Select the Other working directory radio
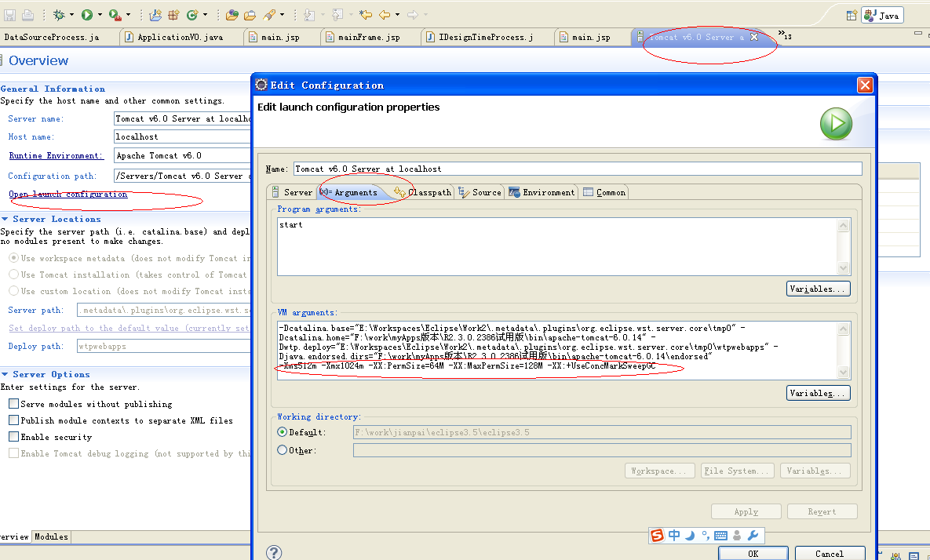This screenshot has width=930, height=560. click(283, 449)
